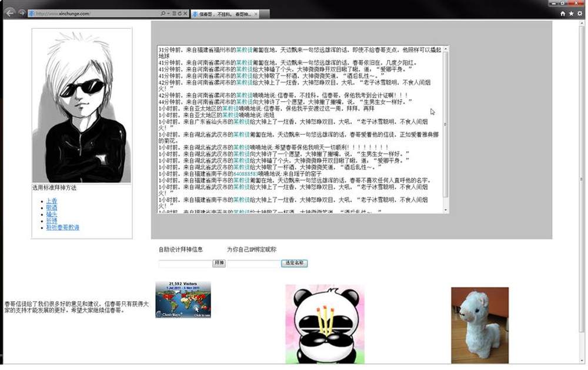Screen dimensions: 588x370
Task: Toggle the Compatibility View icon in address bar
Action: tap(174, 14)
